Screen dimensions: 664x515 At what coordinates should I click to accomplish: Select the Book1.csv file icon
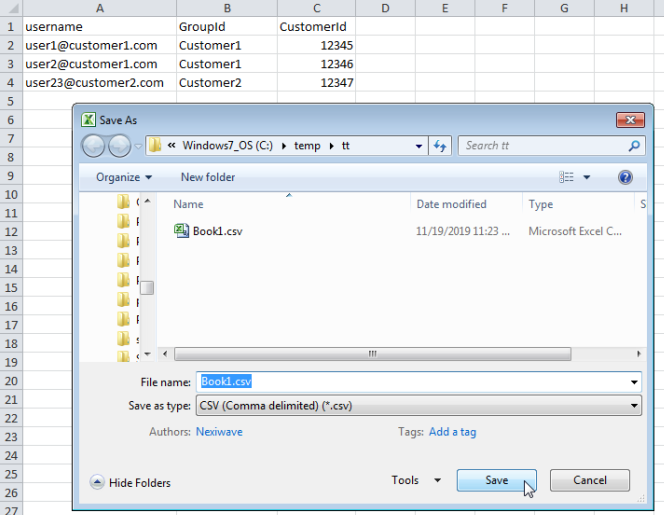pos(182,231)
